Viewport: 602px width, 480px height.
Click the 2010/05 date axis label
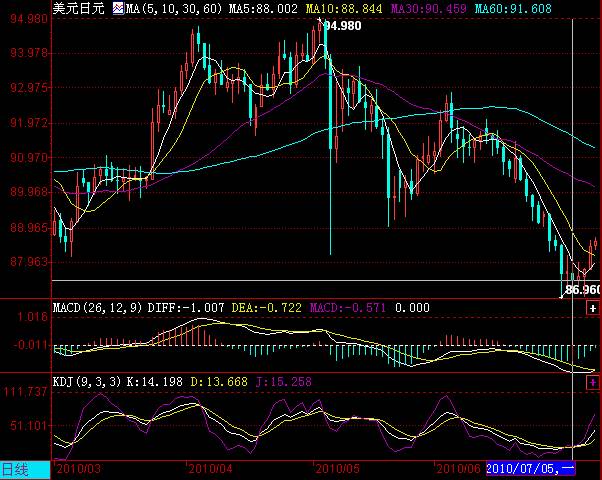[337, 469]
